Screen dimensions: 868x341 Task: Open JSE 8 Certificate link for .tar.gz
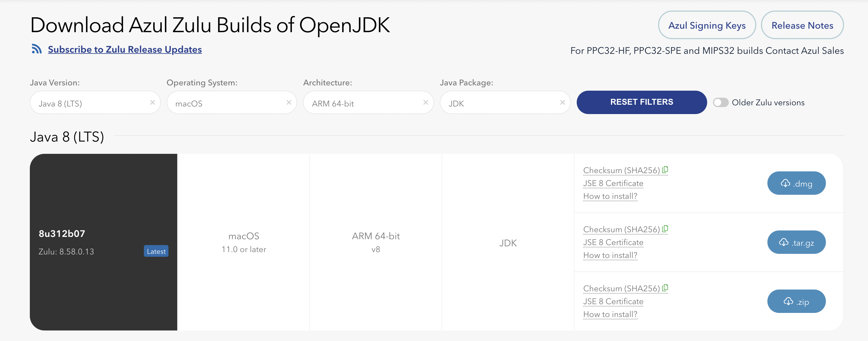[613, 242]
